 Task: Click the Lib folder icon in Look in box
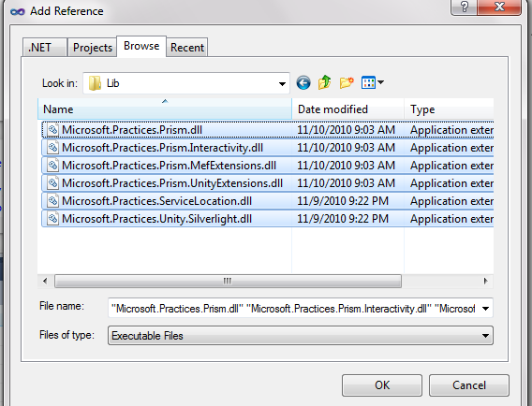(95, 83)
